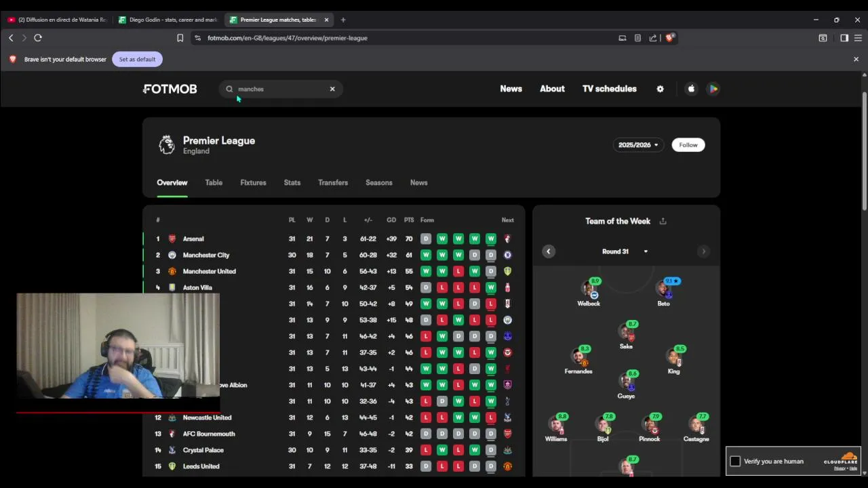
Task: Click the Set as default button
Action: [x=137, y=59]
